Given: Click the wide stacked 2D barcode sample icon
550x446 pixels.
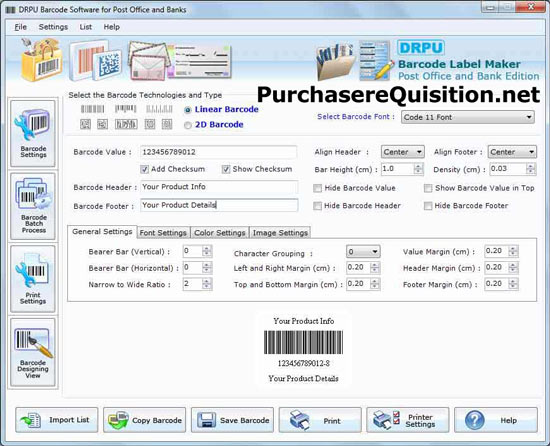Looking at the screenshot, I should coord(126,124).
